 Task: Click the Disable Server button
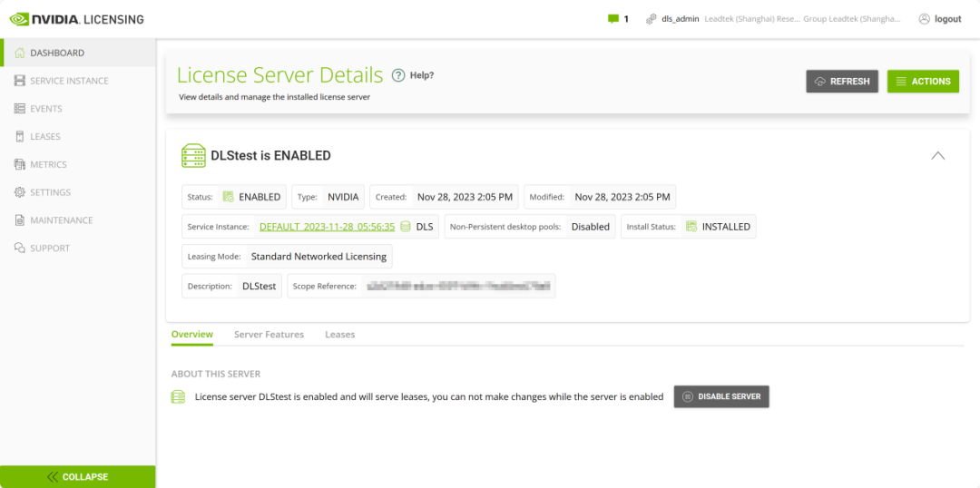point(721,396)
